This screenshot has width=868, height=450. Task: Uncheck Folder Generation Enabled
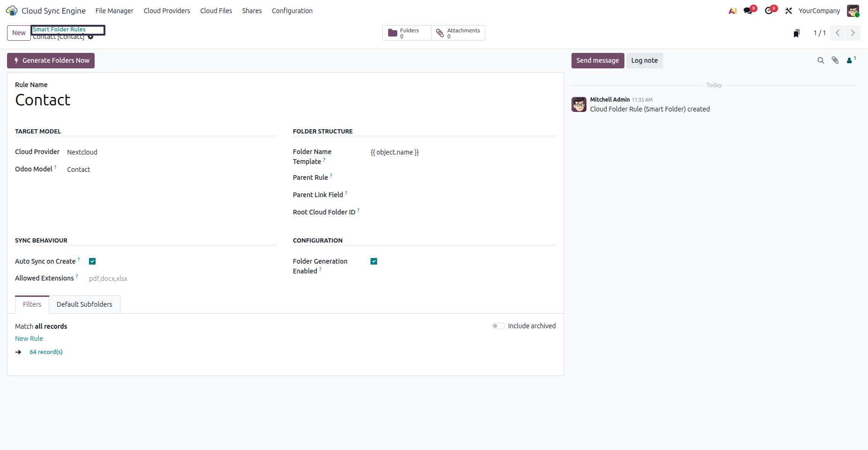tap(374, 261)
